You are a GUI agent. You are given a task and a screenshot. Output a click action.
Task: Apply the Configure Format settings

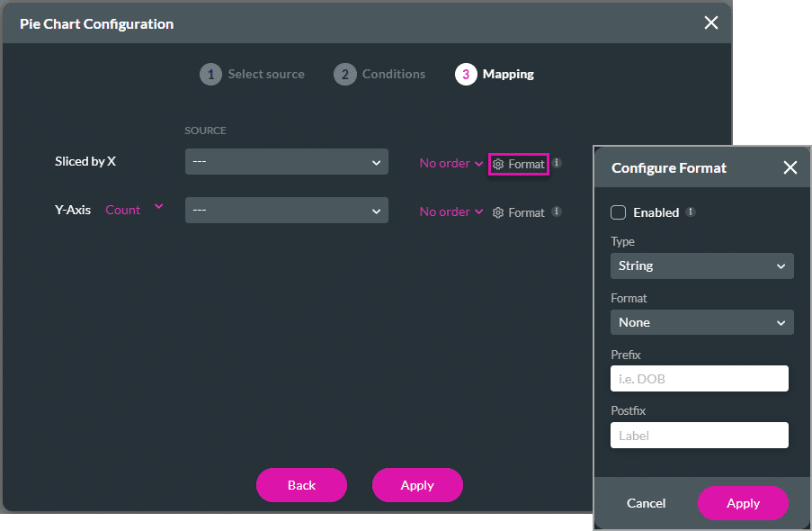point(743,503)
